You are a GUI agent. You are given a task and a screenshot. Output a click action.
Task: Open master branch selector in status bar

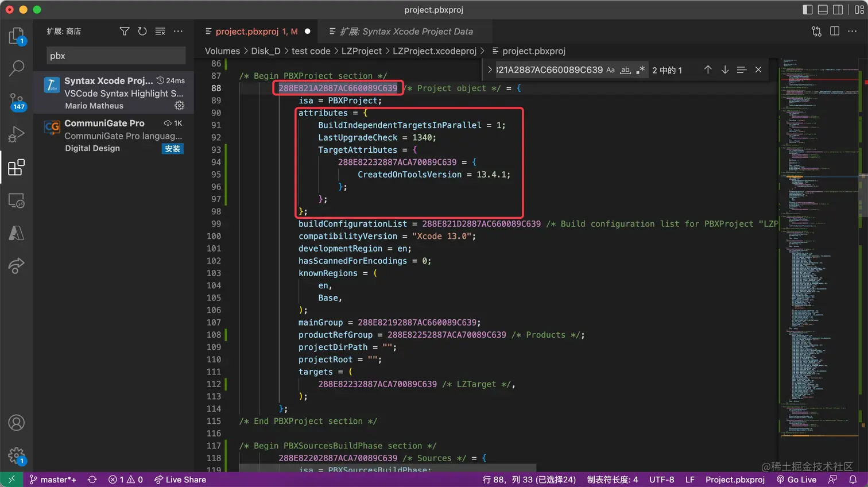pos(53,480)
